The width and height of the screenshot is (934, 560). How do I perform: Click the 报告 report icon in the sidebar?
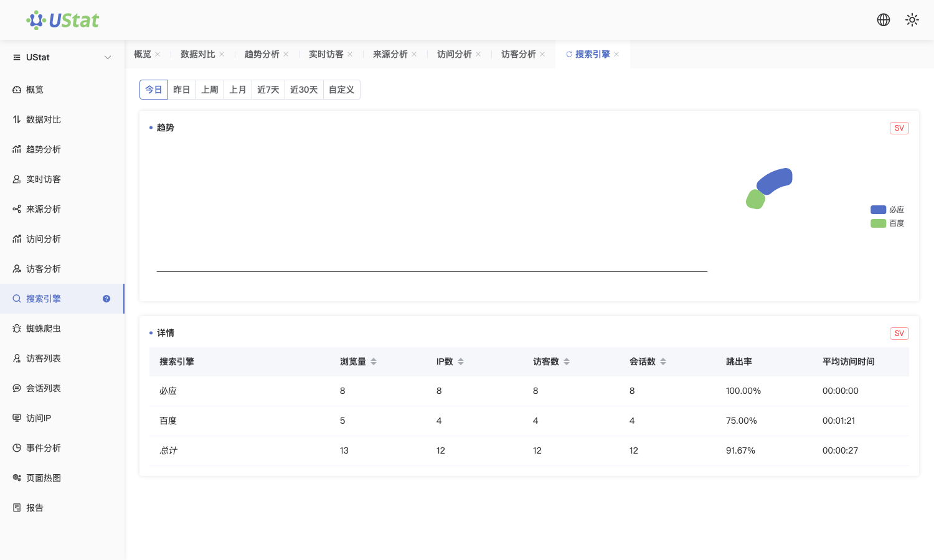tap(17, 508)
